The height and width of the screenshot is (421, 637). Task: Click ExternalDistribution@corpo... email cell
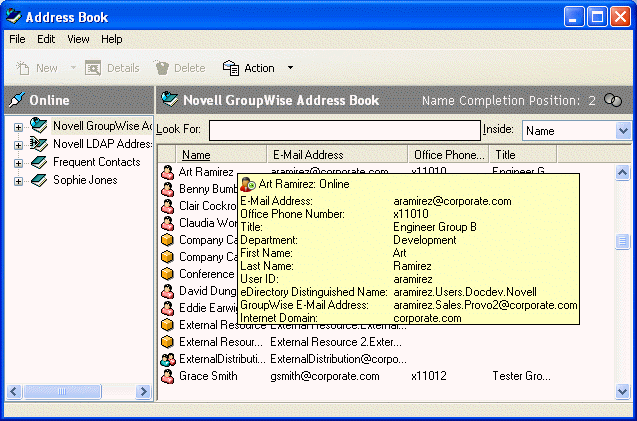coord(338,359)
